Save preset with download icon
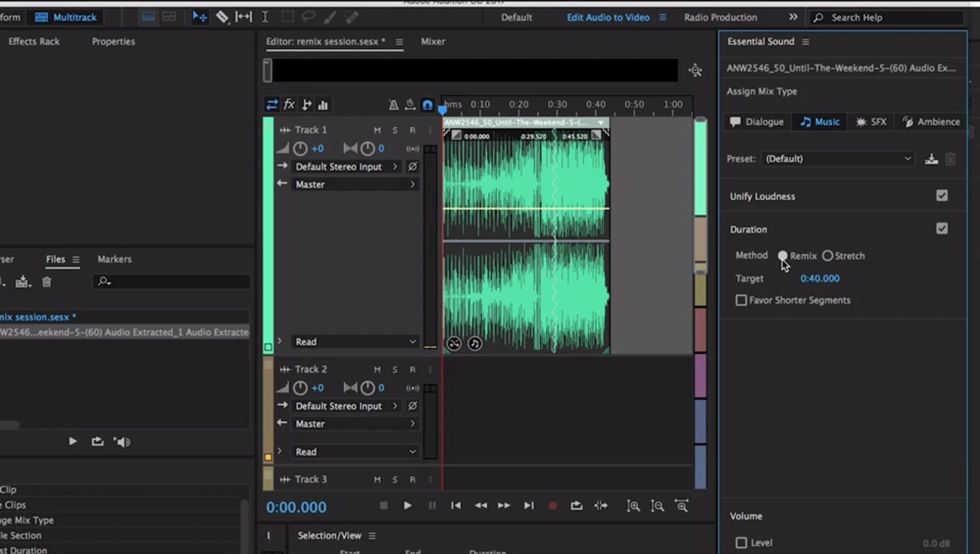The height and width of the screenshot is (554, 980). click(931, 160)
